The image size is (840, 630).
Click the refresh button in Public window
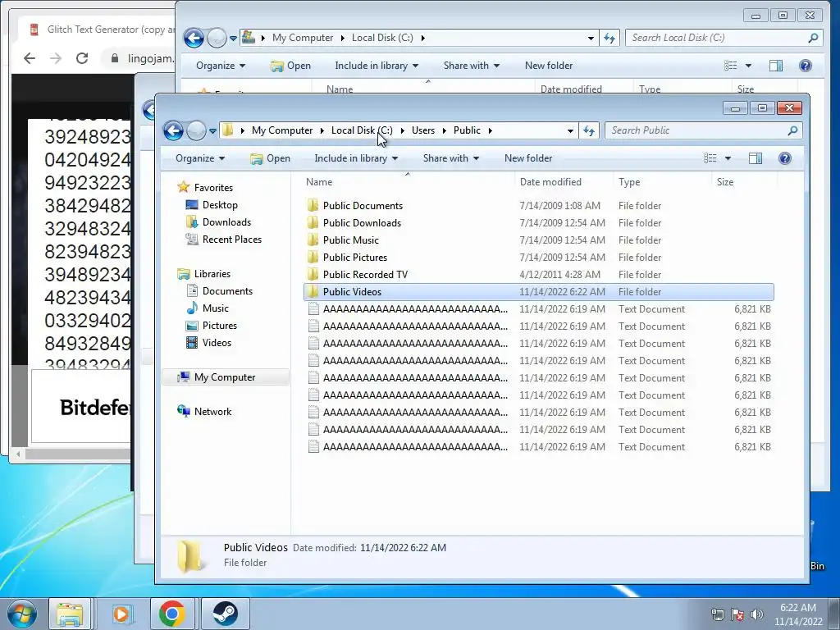tap(589, 130)
